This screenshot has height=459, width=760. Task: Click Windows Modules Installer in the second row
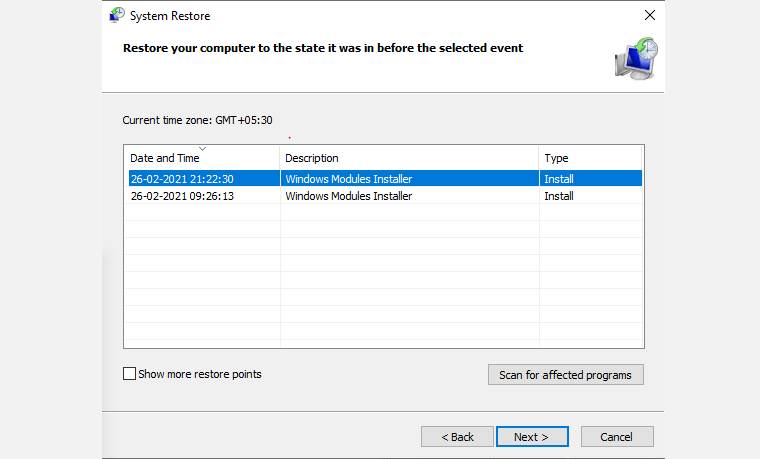tap(348, 196)
